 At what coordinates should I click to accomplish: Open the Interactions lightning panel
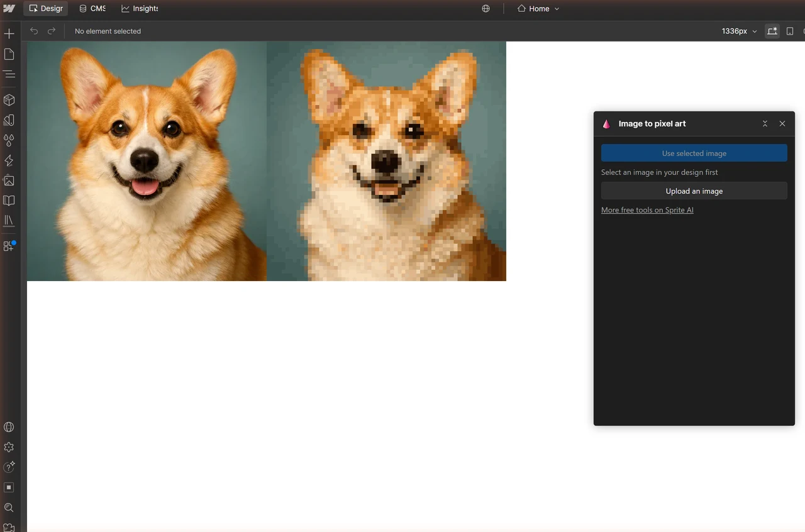9,160
